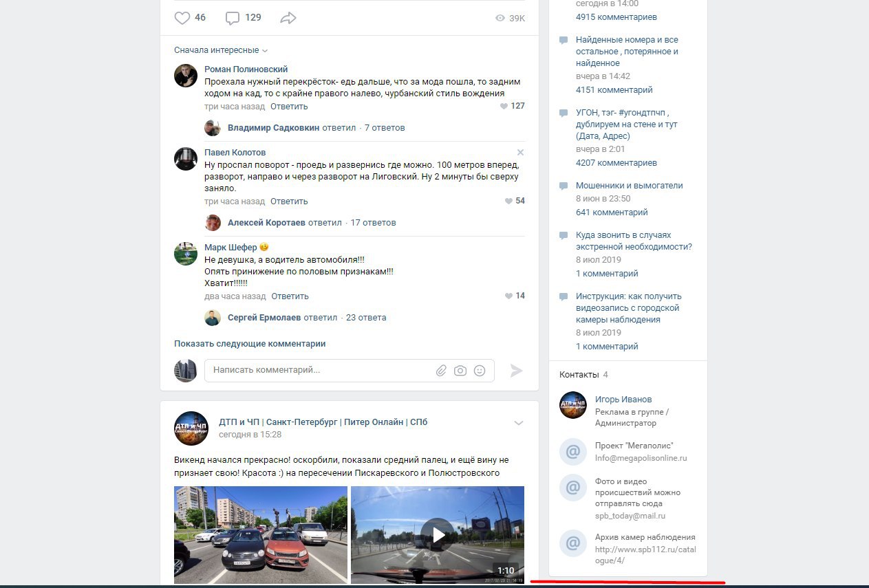869x588 pixels.
Task: Share the post via arrow icon
Action: 288,18
